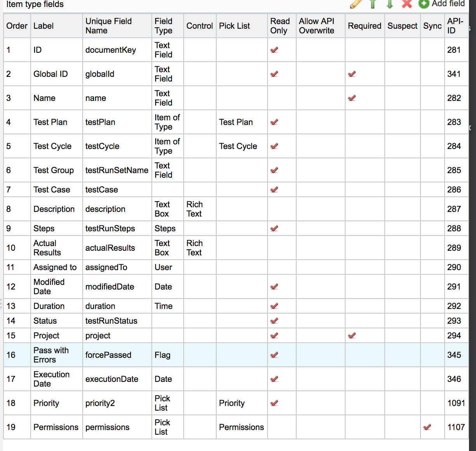Toggle Sync check in Permissions row

[427, 427]
